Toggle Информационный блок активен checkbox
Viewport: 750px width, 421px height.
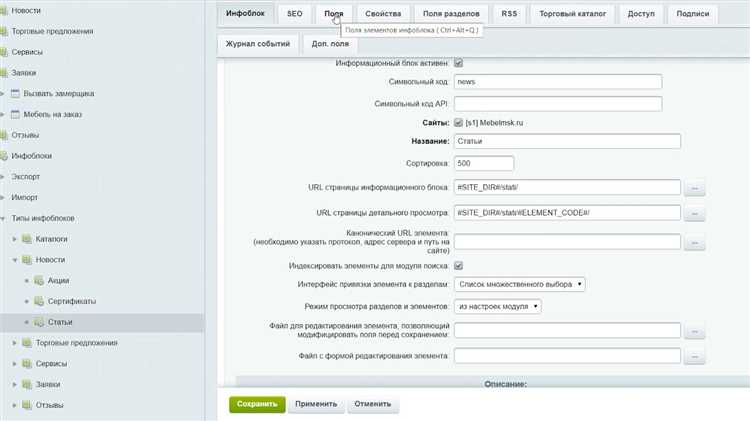pyautogui.click(x=458, y=63)
